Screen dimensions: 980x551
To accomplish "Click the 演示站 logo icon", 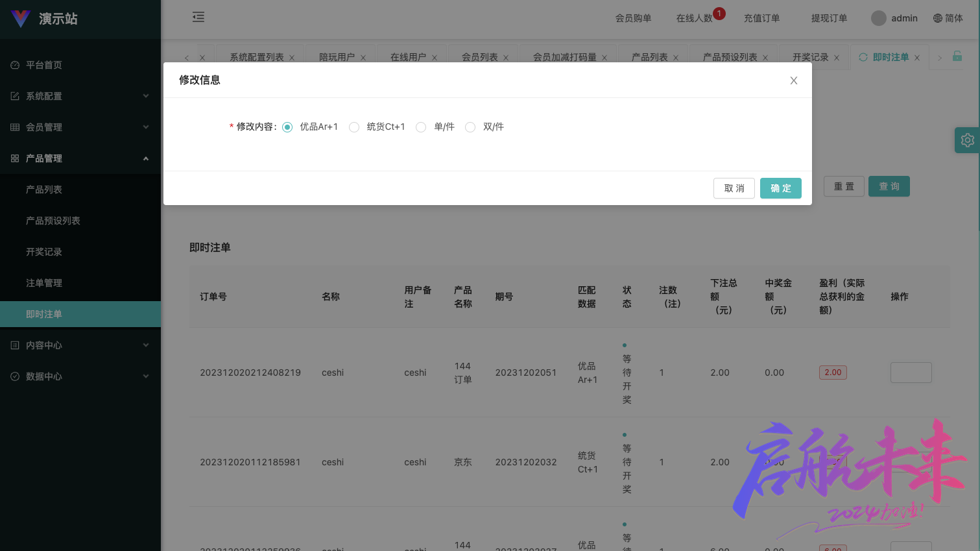I will point(21,19).
